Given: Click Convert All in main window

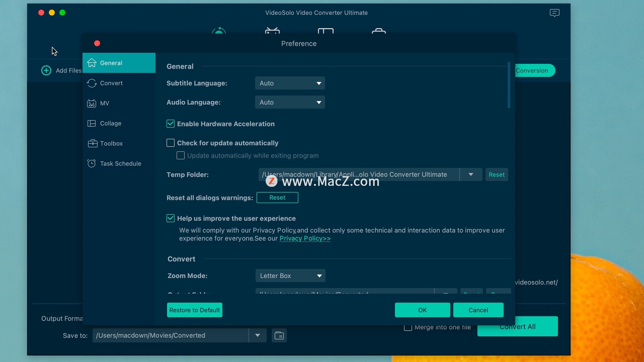Looking at the screenshot, I should click(518, 326).
